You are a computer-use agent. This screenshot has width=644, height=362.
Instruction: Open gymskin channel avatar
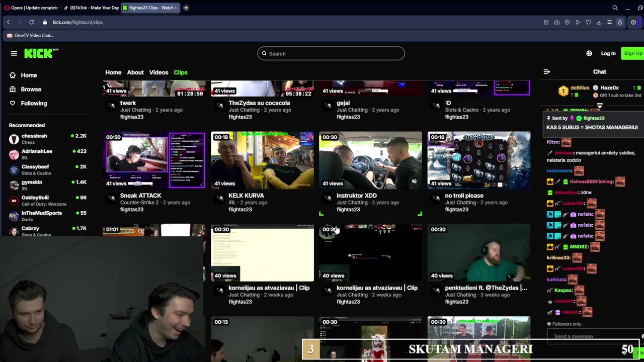[14, 185]
